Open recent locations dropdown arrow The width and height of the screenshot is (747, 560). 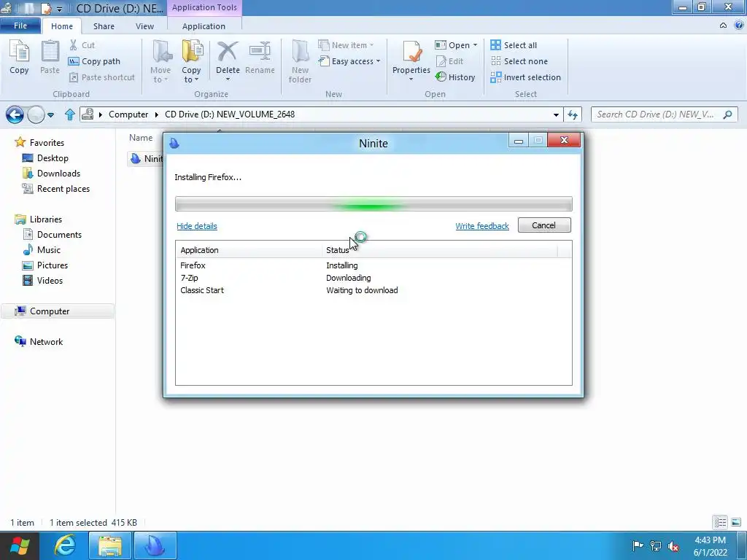click(50, 114)
